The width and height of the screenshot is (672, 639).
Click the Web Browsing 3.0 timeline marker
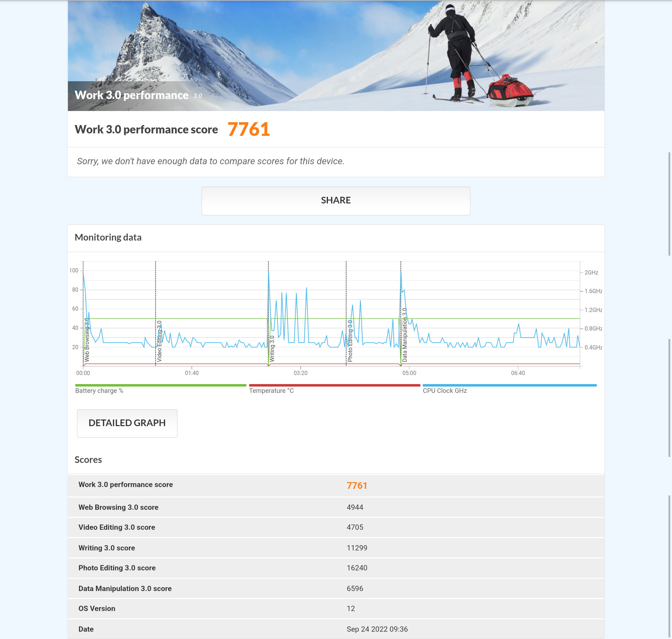coord(87,340)
